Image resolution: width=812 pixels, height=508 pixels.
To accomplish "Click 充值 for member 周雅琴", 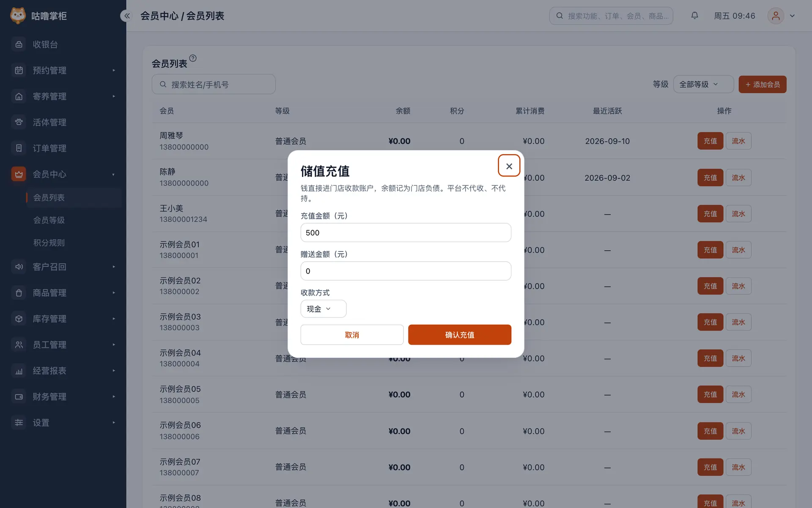I will [x=710, y=141].
